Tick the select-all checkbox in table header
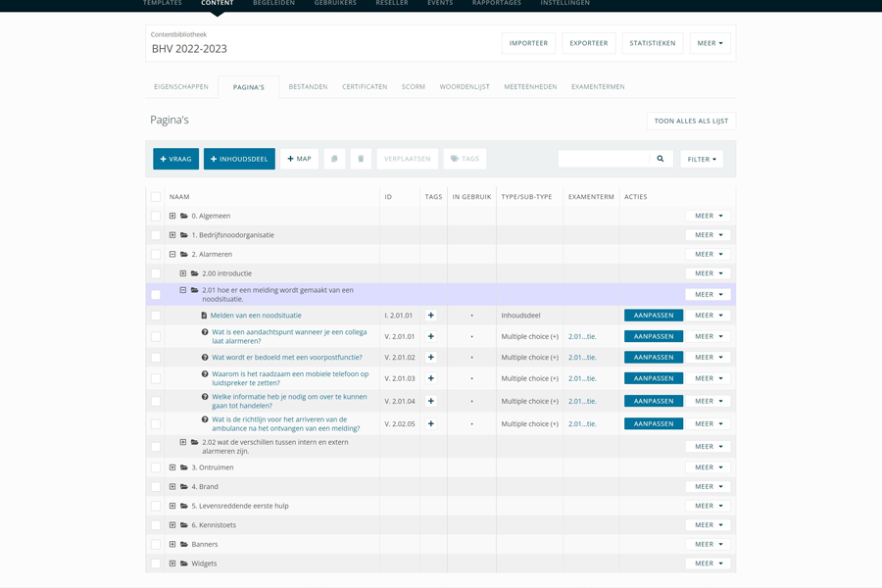The width and height of the screenshot is (882, 588). tap(156, 197)
